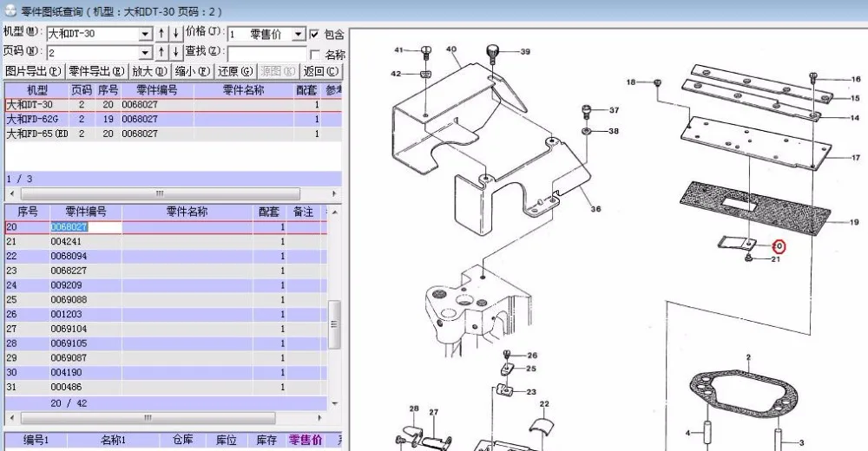Toggle the 包含 checkbox
This screenshot has height=451, width=868.
(314, 35)
